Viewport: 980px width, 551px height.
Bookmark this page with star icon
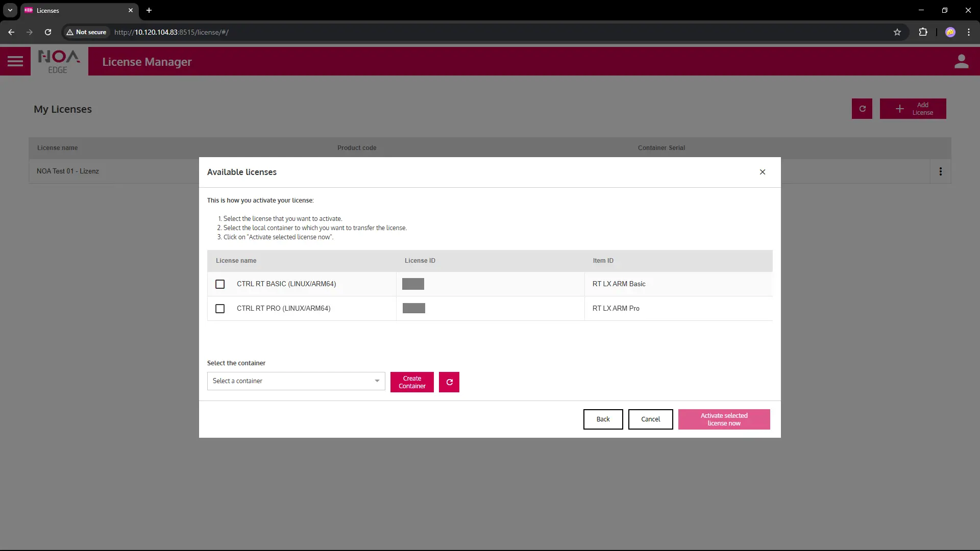[897, 32]
